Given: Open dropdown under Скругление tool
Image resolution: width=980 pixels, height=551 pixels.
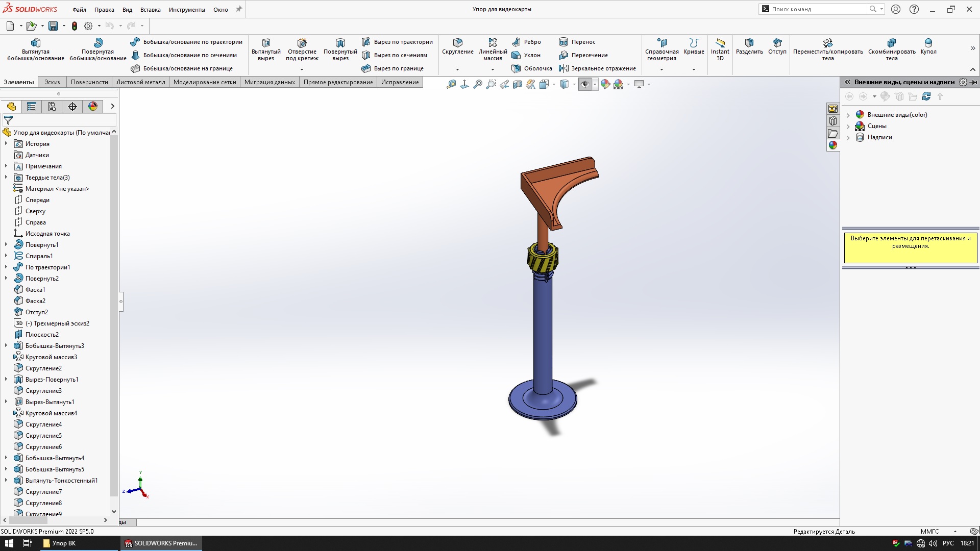Looking at the screenshot, I should pos(457,69).
